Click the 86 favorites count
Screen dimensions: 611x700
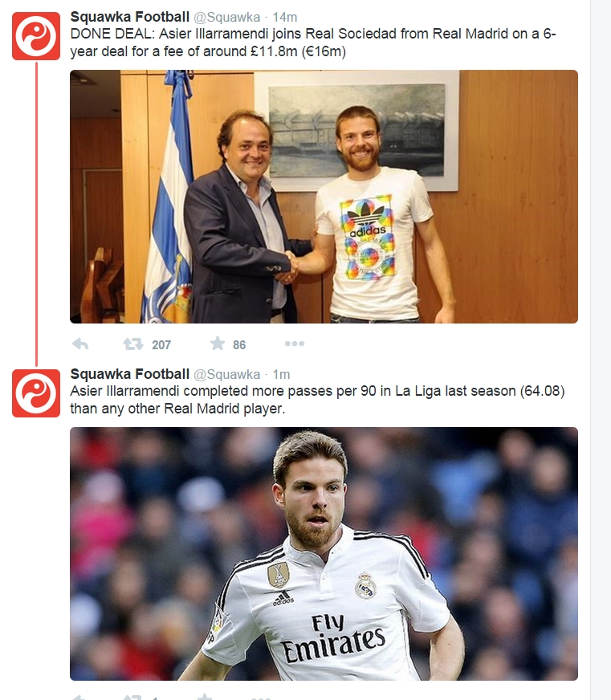(x=239, y=344)
